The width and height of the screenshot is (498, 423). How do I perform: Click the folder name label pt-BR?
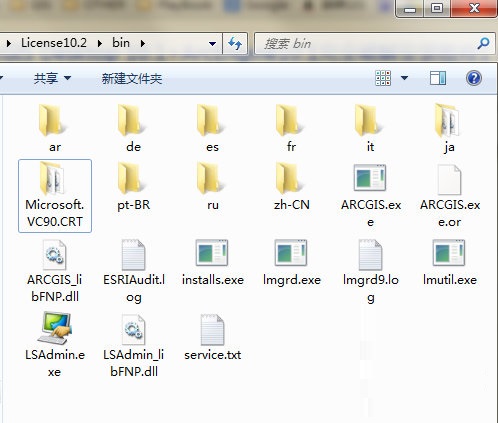[134, 204]
